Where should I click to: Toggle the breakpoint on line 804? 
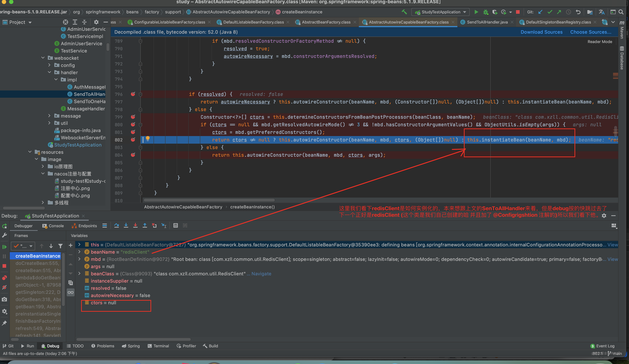tap(133, 155)
